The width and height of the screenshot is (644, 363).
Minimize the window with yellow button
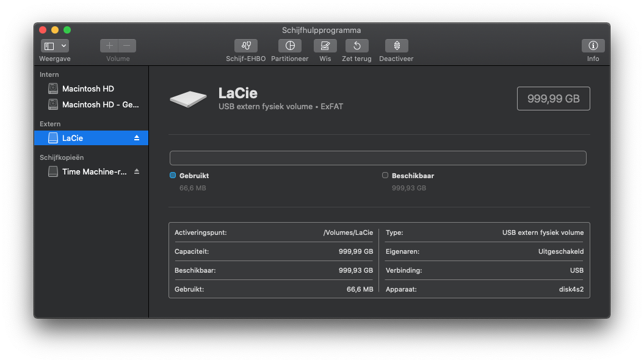(x=55, y=30)
